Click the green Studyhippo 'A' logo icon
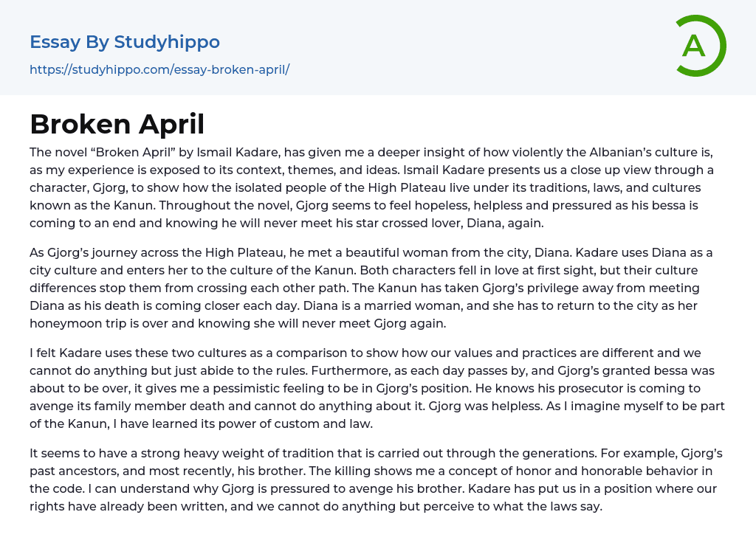The image size is (756, 557). (x=700, y=46)
